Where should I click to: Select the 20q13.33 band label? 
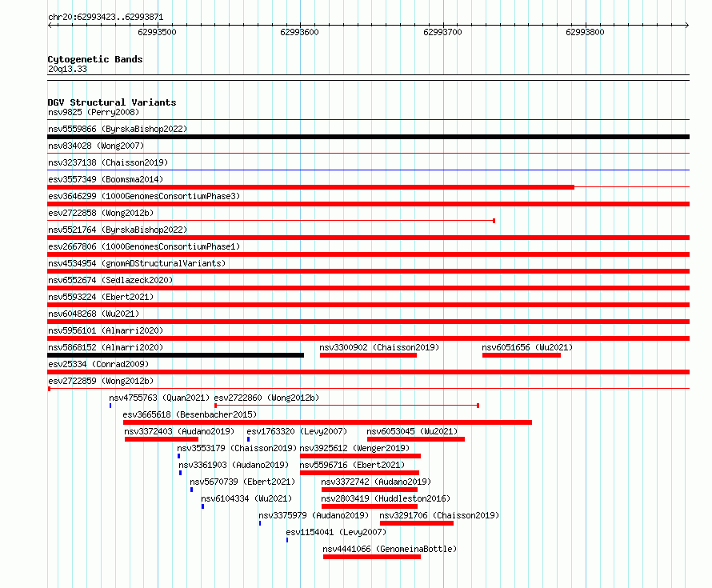67,69
